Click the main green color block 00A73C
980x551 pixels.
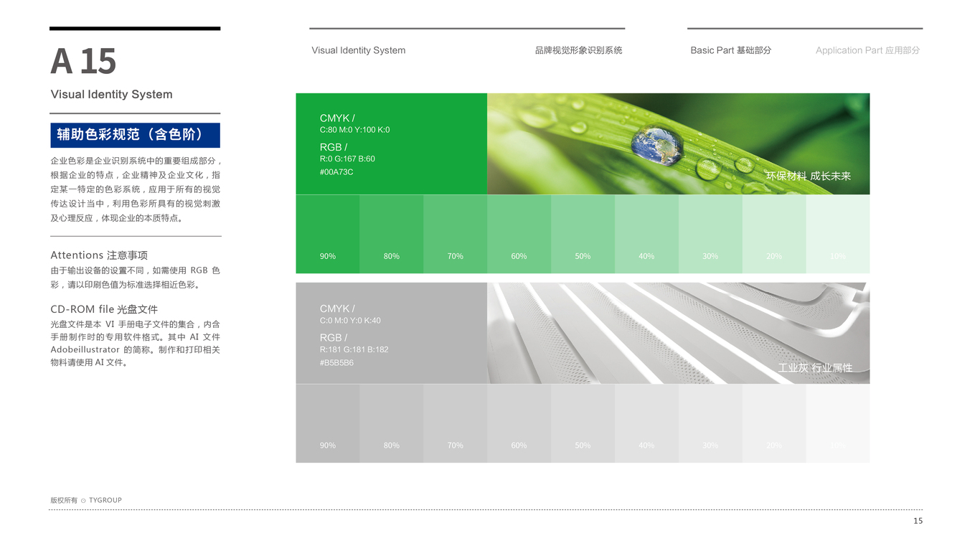[x=391, y=143]
